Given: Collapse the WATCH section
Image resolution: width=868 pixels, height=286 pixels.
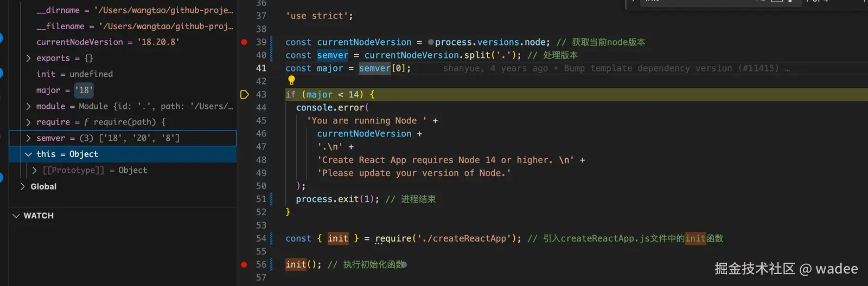Looking at the screenshot, I should click(16, 216).
